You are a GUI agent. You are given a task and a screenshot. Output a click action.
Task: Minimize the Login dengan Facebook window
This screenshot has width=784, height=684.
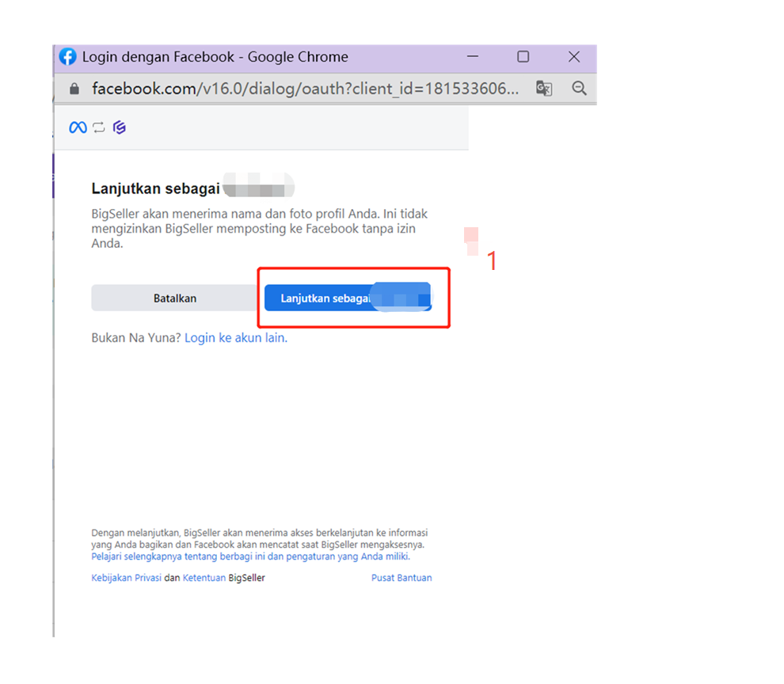click(473, 56)
